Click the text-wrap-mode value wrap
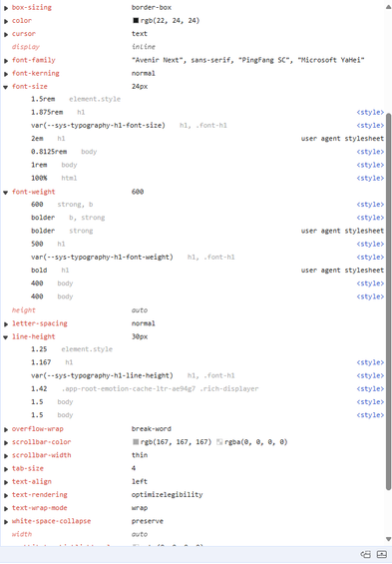This screenshot has width=392, height=564. pos(140,508)
